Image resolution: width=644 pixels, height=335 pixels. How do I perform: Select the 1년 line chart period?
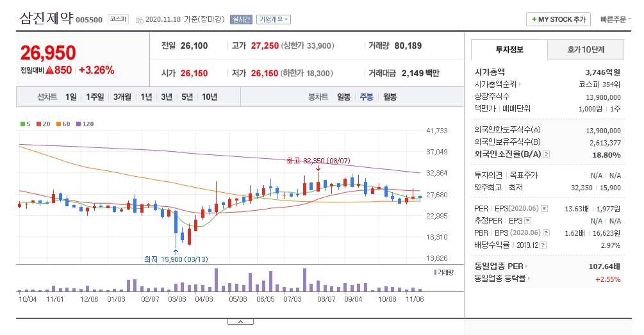[x=146, y=97]
